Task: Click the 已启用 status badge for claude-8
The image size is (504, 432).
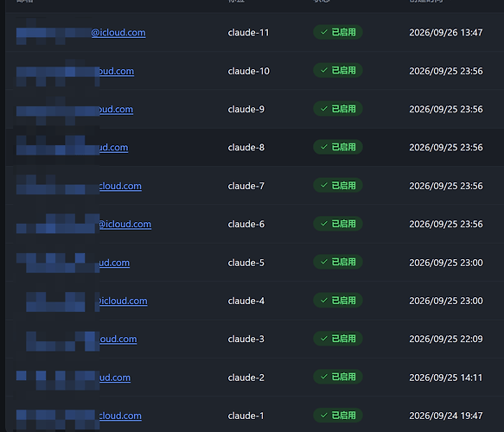Action: coord(338,147)
